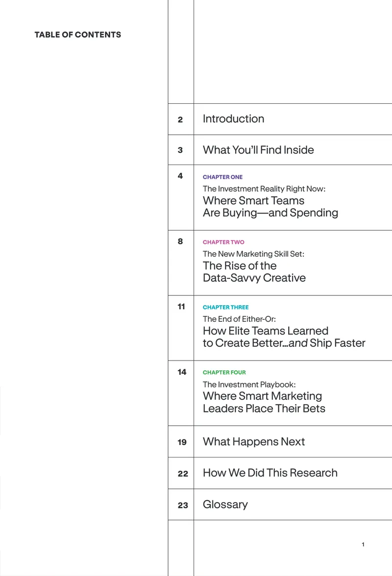
Task: Open The Rise of the Data-Savvy Creative
Action: 254,272
